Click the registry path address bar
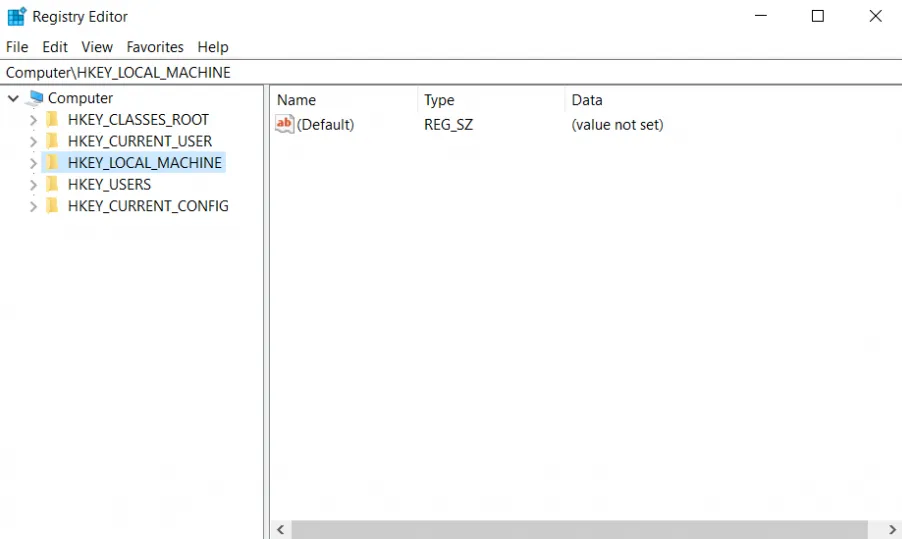 click(x=451, y=72)
